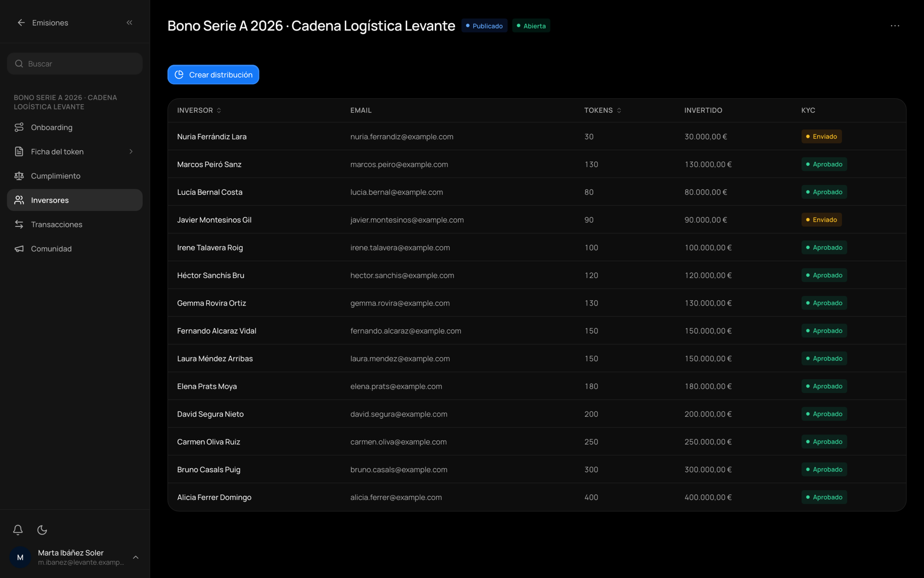Click email hector.sanchis@example.com
Screen dimensions: 924x578
402,275
